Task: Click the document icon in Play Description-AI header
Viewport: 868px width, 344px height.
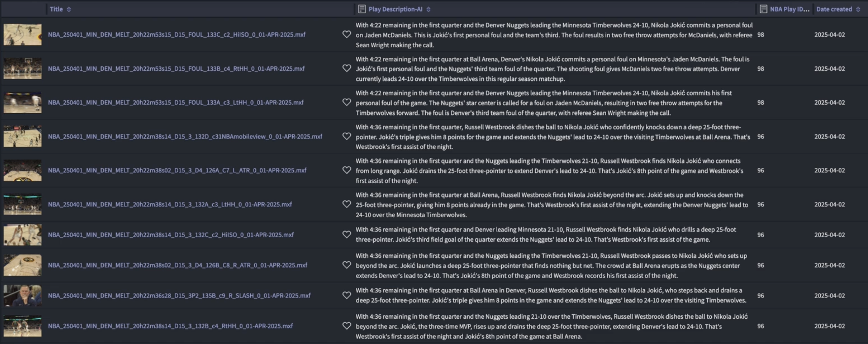Action: tap(362, 9)
